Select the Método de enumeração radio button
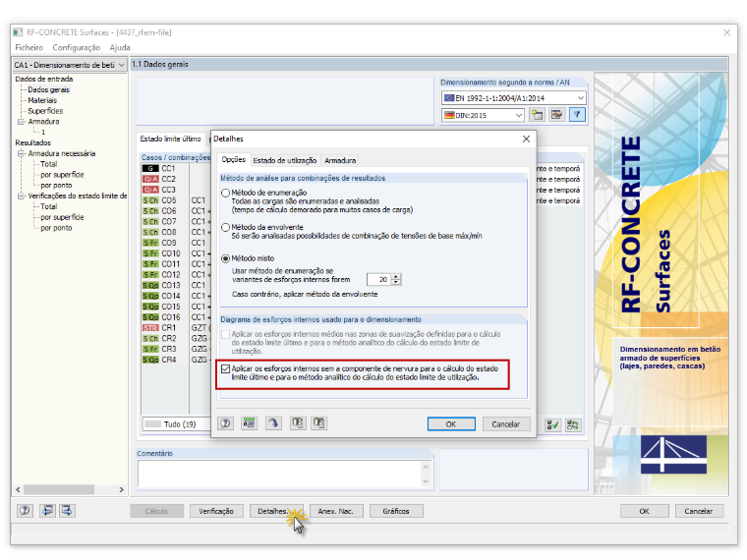The width and height of the screenshot is (747, 560). 226,193
